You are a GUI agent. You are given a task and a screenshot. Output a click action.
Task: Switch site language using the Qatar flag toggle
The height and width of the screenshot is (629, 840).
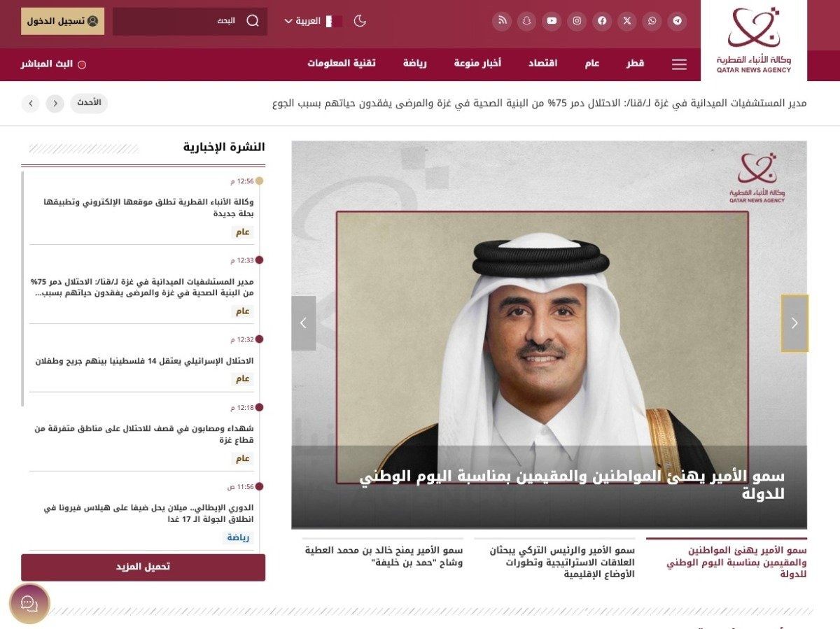(x=333, y=21)
